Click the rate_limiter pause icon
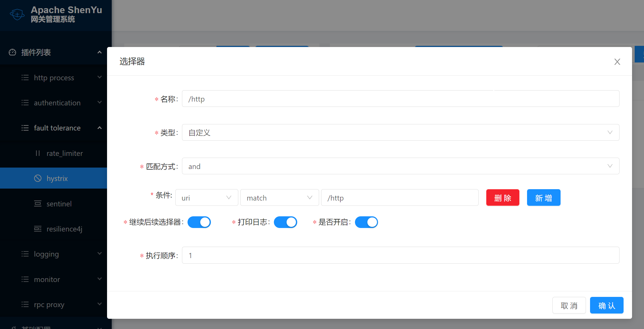 click(x=38, y=153)
